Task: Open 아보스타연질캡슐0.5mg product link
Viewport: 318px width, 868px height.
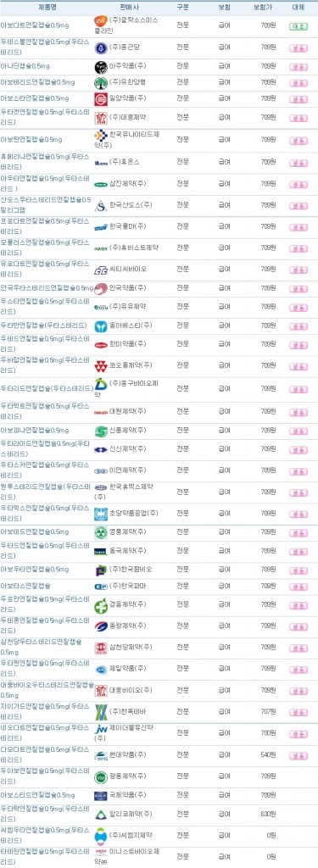Action: coord(35,98)
